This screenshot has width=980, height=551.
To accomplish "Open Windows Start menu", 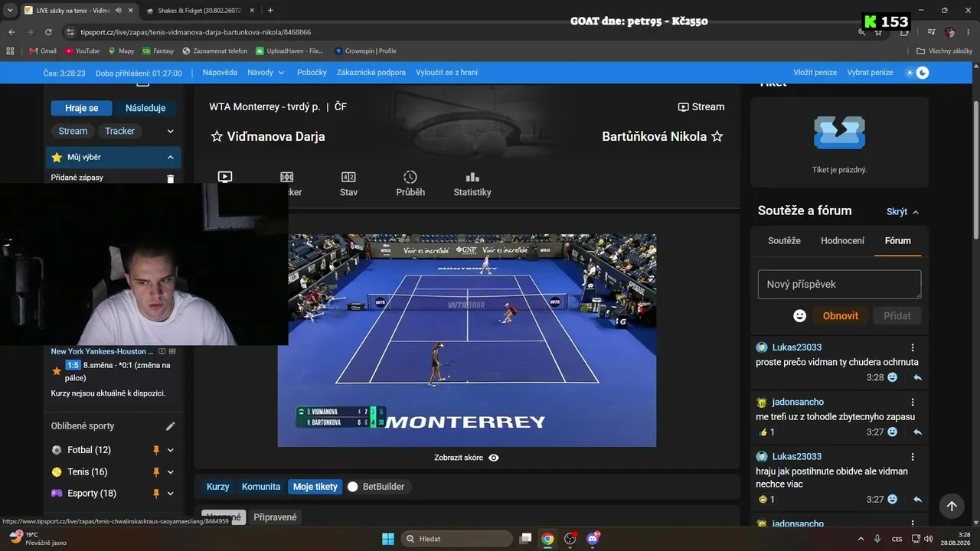I will click(x=387, y=539).
